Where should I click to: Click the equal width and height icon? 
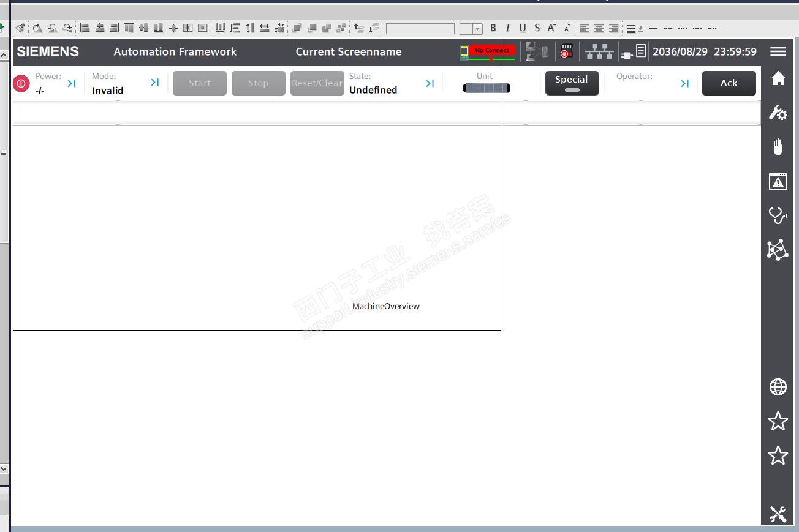[279, 28]
